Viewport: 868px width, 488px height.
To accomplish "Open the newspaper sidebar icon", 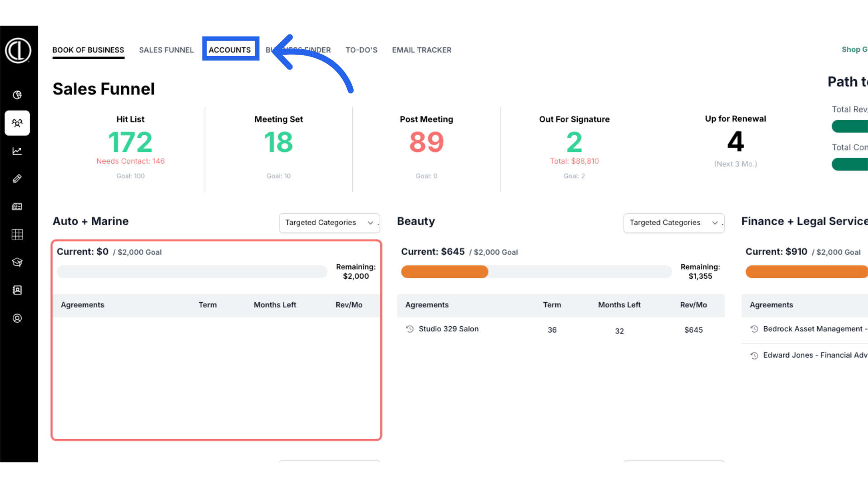I will tap(17, 206).
